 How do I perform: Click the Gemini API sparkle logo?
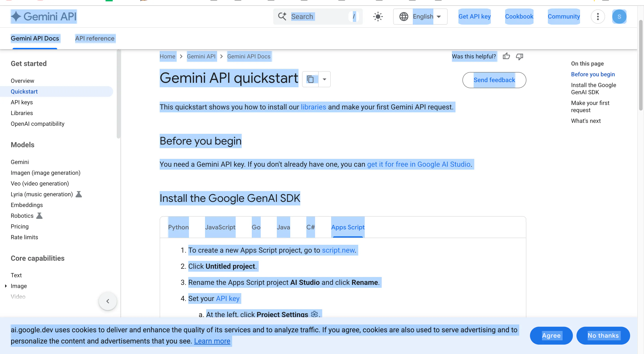(16, 17)
